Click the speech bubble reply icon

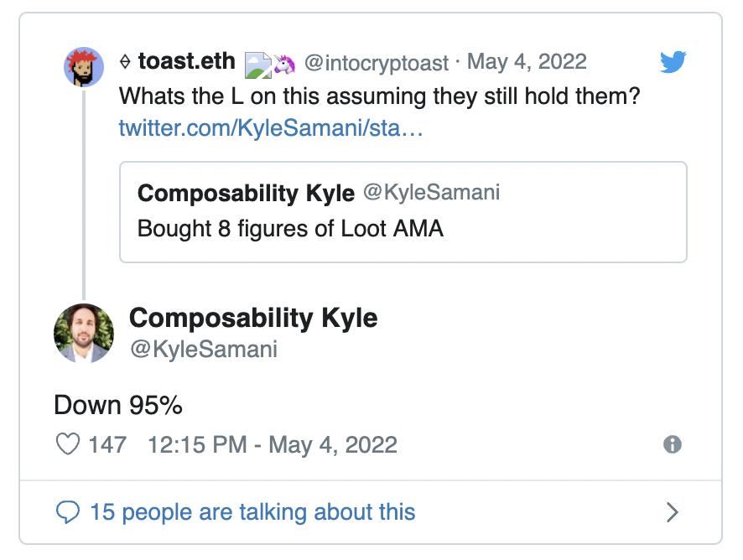tap(67, 511)
